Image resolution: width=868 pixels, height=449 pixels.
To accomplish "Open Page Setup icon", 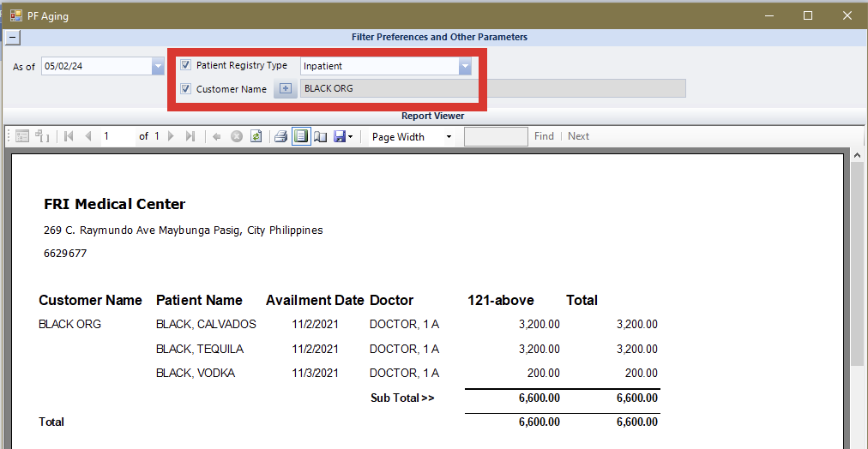I will point(320,136).
